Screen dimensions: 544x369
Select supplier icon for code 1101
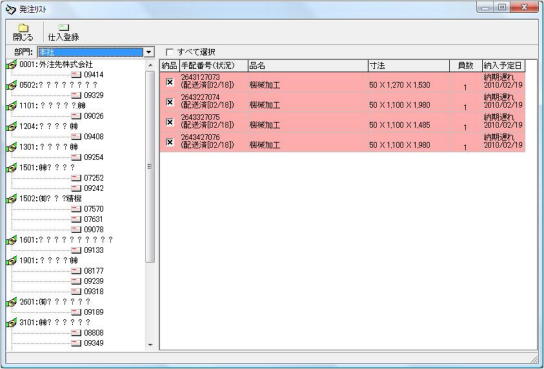[x=11, y=106]
